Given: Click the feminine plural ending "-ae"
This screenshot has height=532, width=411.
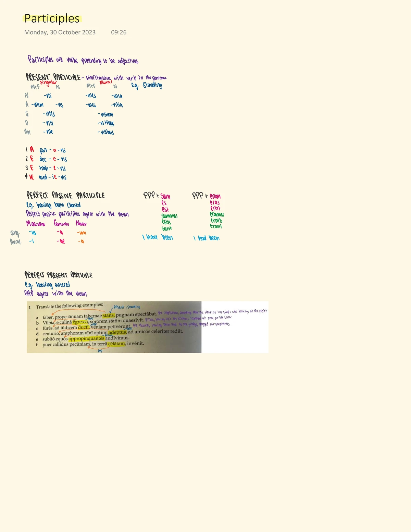Looking at the screenshot, I should pos(61,241).
